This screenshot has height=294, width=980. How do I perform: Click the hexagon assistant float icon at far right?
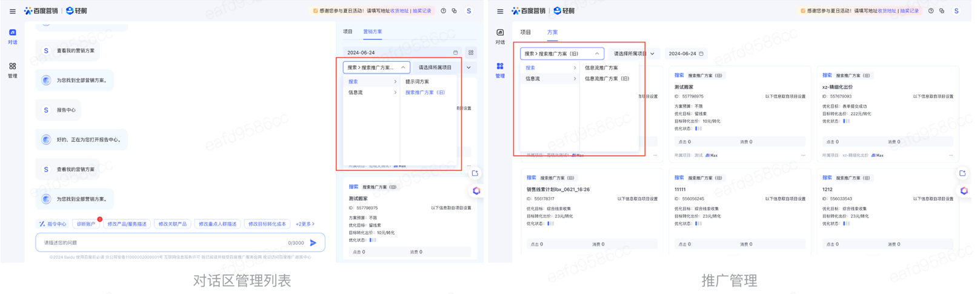coord(964,190)
